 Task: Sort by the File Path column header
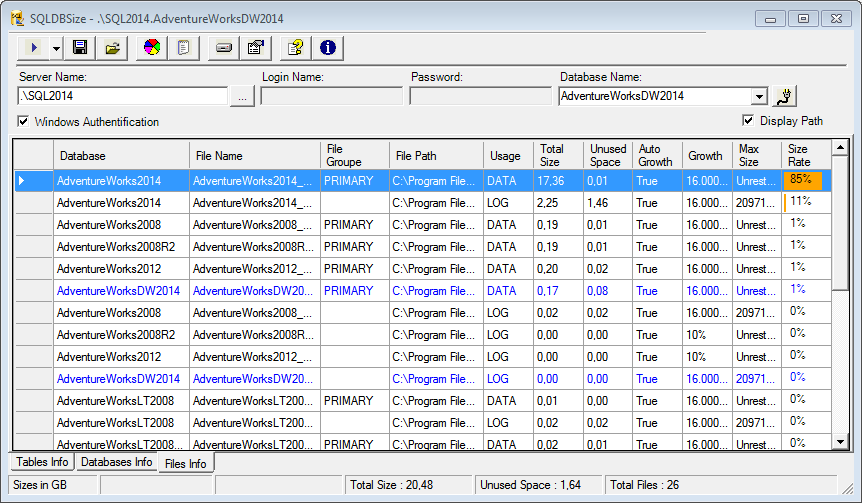coord(437,155)
